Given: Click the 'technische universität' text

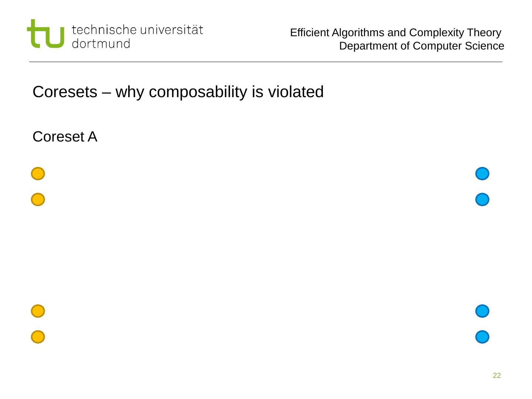Looking at the screenshot, I should click(138, 30).
